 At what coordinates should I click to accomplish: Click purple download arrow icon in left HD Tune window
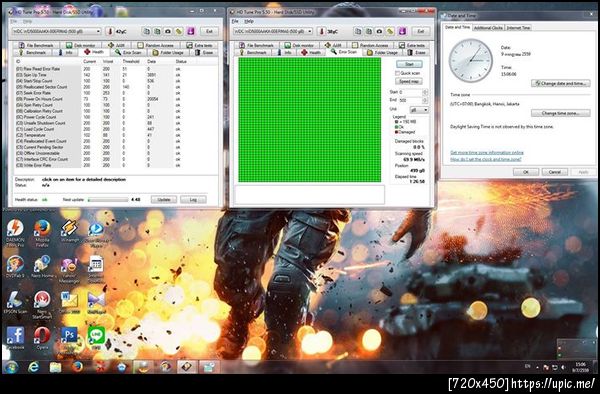coord(191,31)
